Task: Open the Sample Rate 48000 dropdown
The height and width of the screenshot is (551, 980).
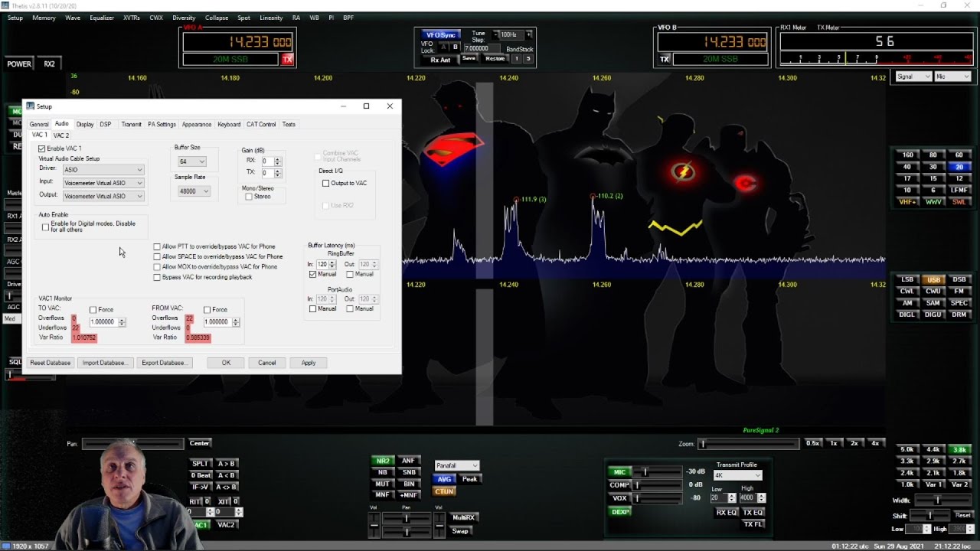Action: 193,191
